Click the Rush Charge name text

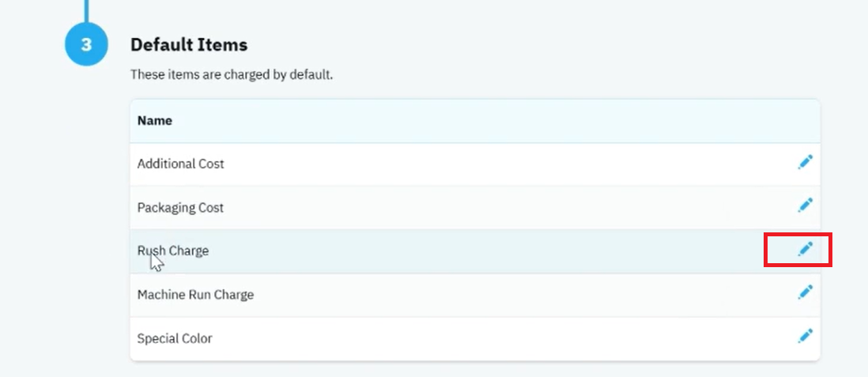172,251
